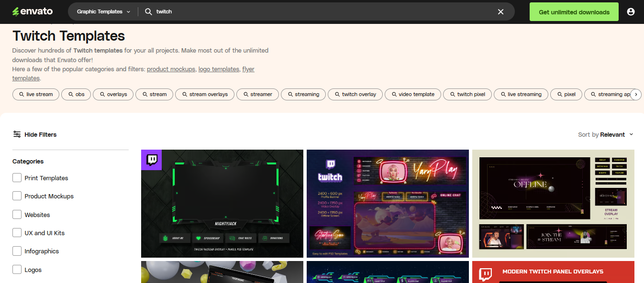The height and width of the screenshot is (283, 644).
Task: Open the MightyJack facecam overlay thumbnail
Action: 222,204
